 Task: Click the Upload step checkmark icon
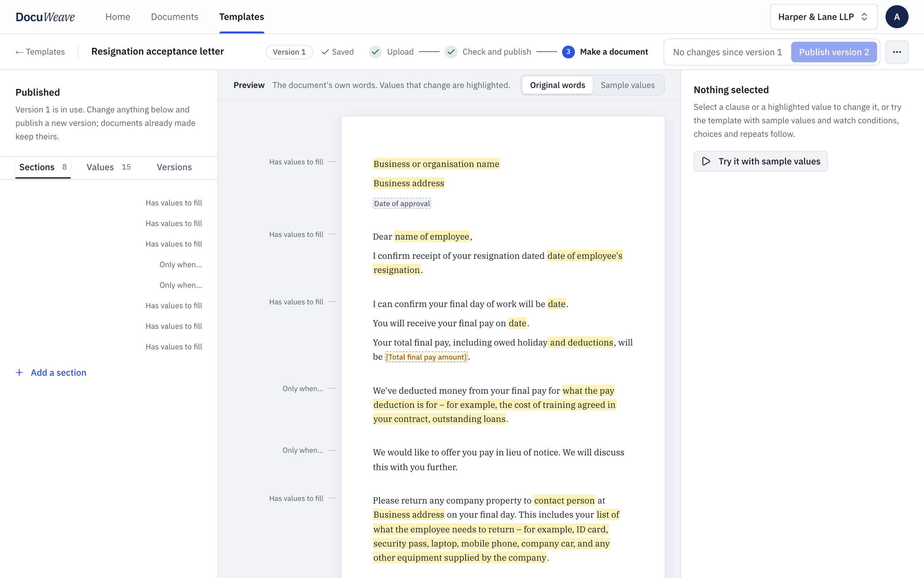(375, 52)
